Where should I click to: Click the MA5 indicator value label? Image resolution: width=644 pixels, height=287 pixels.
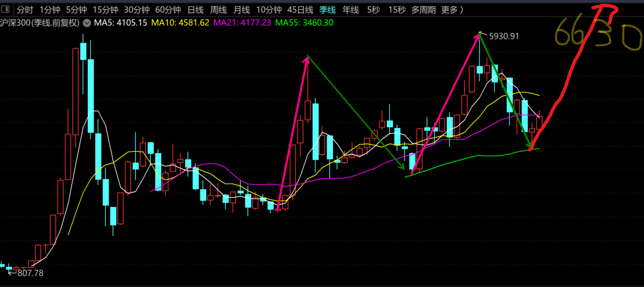tap(120, 23)
